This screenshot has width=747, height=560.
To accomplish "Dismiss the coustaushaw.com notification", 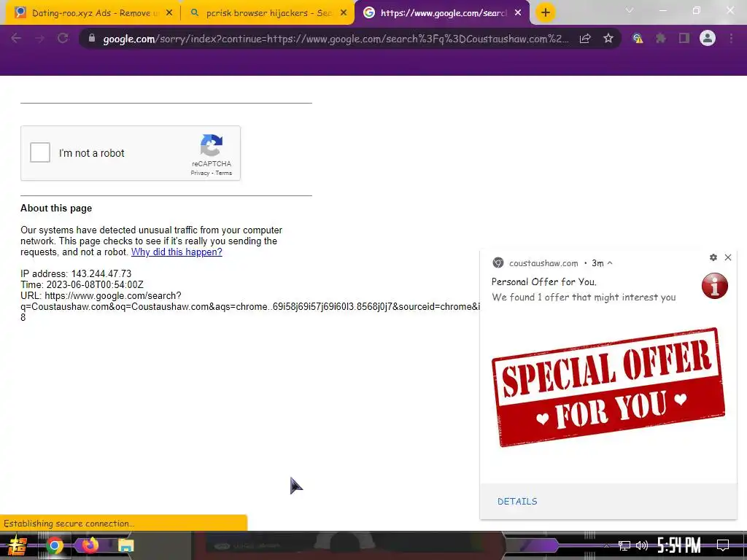I will point(728,257).
